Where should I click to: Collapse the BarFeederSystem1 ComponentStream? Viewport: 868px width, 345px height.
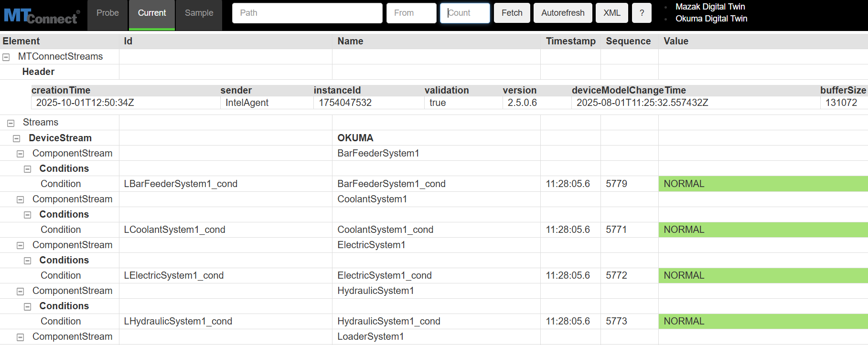(x=21, y=154)
